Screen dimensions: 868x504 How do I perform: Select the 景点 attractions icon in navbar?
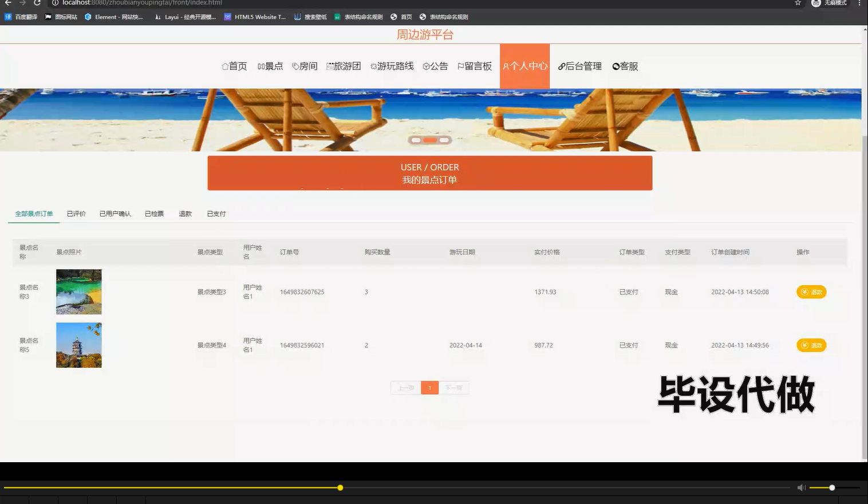point(262,66)
